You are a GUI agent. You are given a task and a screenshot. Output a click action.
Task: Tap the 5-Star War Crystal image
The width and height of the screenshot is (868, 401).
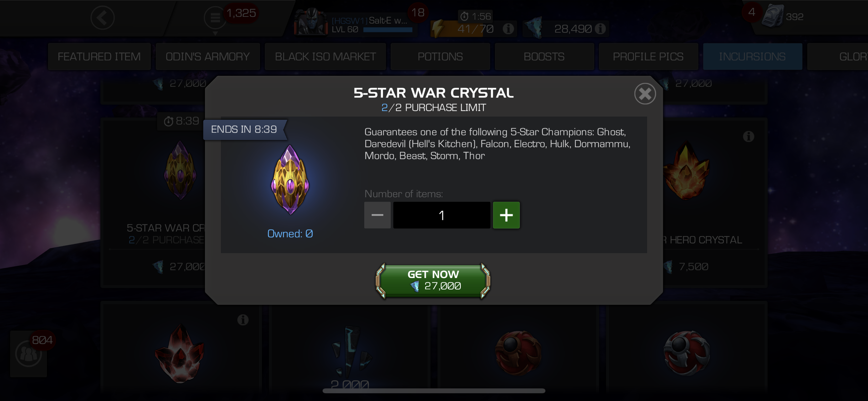coord(290,180)
